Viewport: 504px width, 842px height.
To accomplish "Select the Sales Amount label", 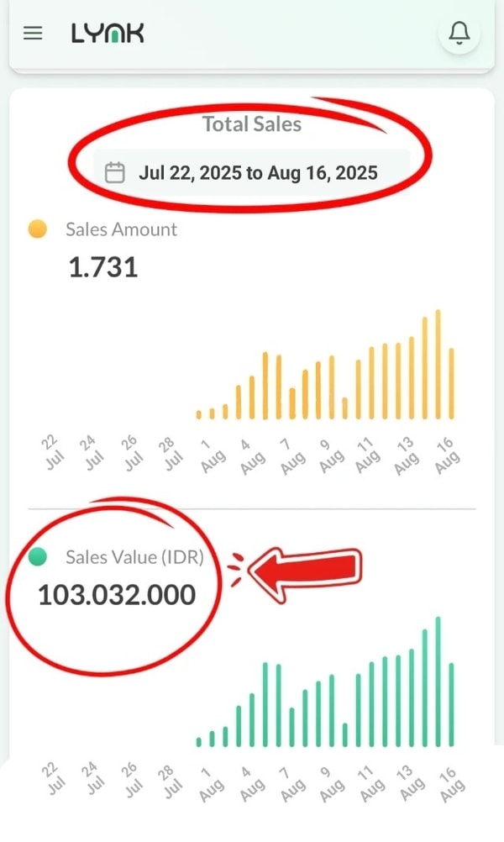I will pos(121,229).
